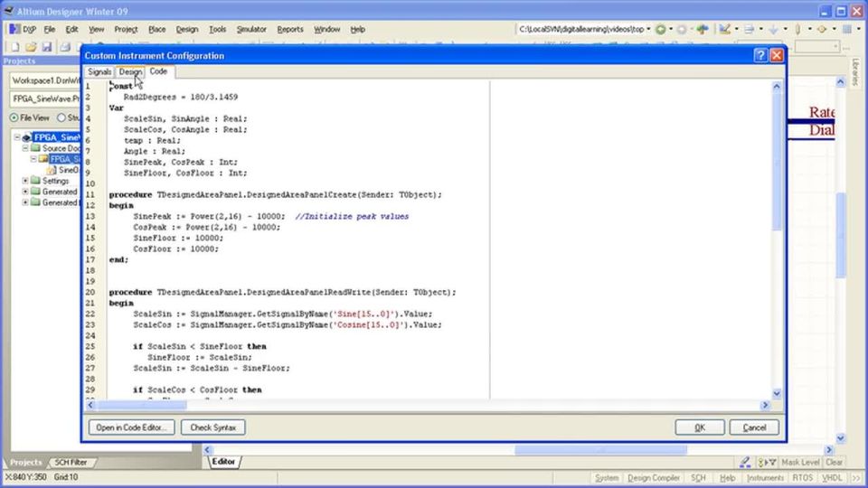Click the digital devices resistor icon
The width and height of the screenshot is (868, 488).
tap(797, 29)
